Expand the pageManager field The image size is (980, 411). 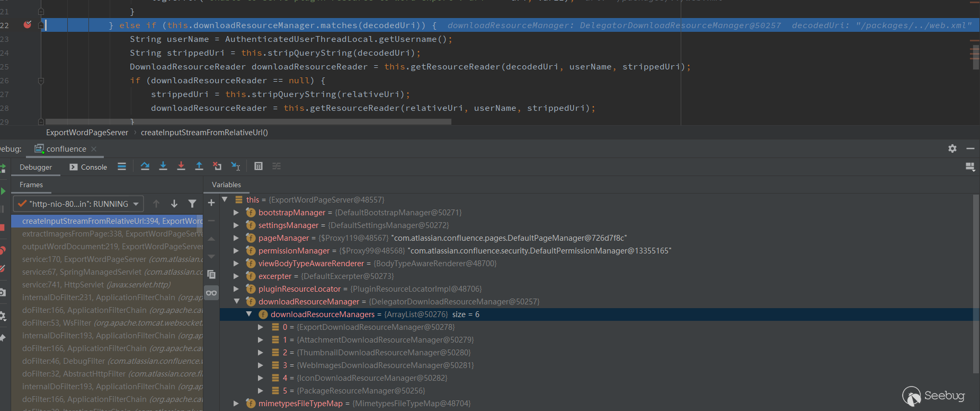click(236, 238)
